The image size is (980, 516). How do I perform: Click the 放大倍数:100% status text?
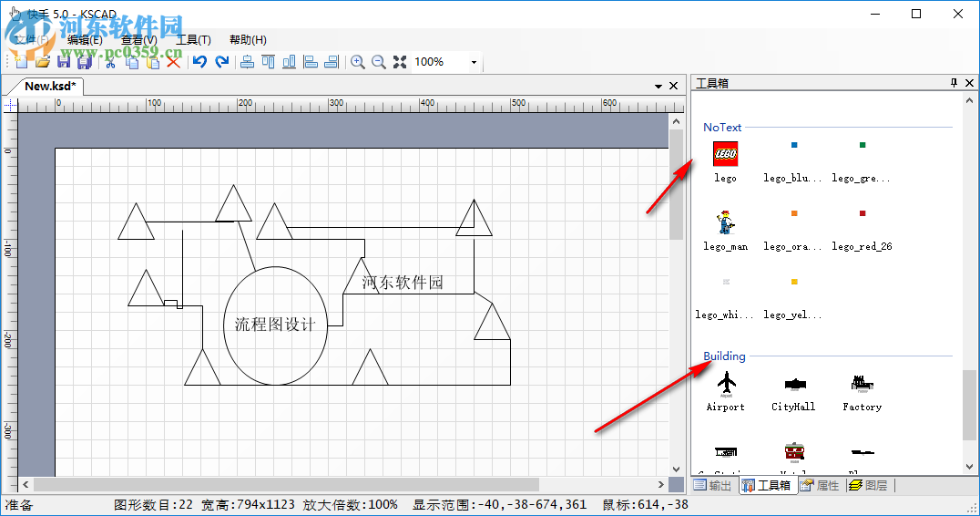tap(350, 505)
